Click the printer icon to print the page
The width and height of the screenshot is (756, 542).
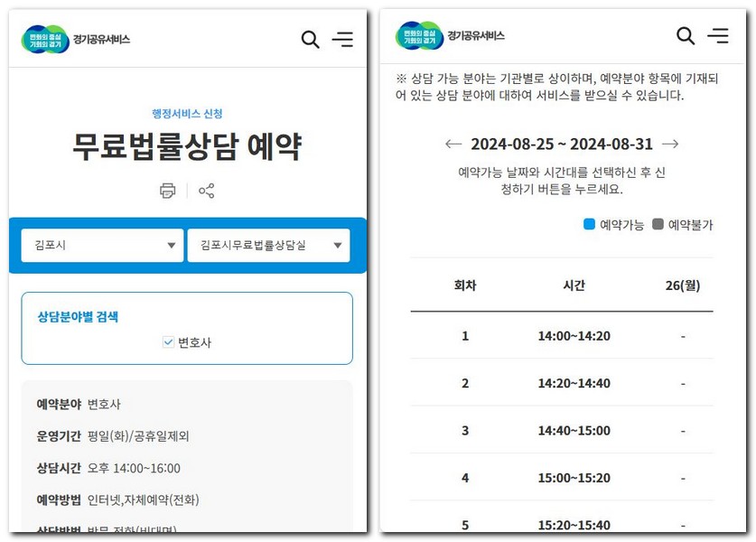[x=166, y=191]
